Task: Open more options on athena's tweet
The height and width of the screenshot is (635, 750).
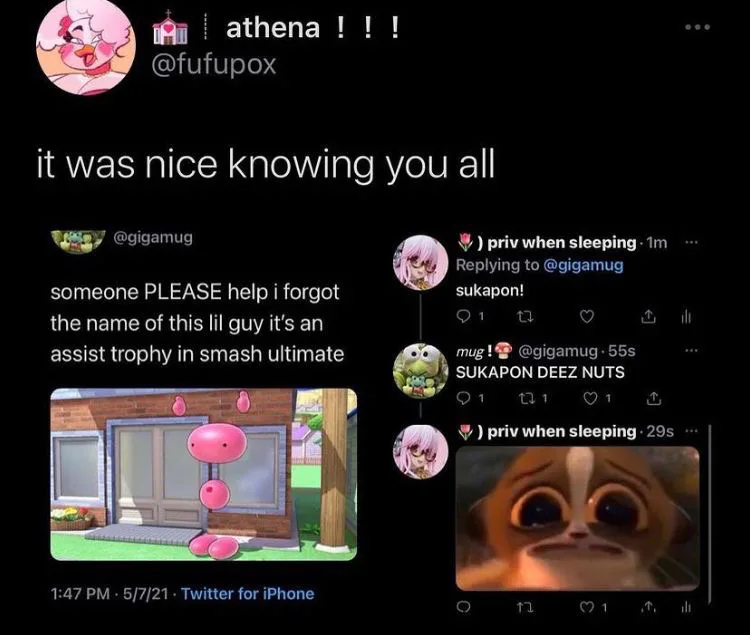Action: click(x=697, y=27)
